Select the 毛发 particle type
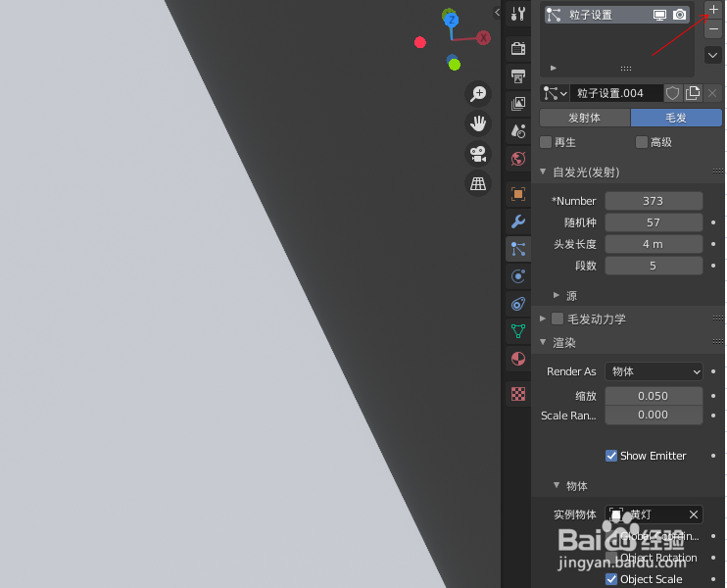The image size is (727, 588). 676,118
